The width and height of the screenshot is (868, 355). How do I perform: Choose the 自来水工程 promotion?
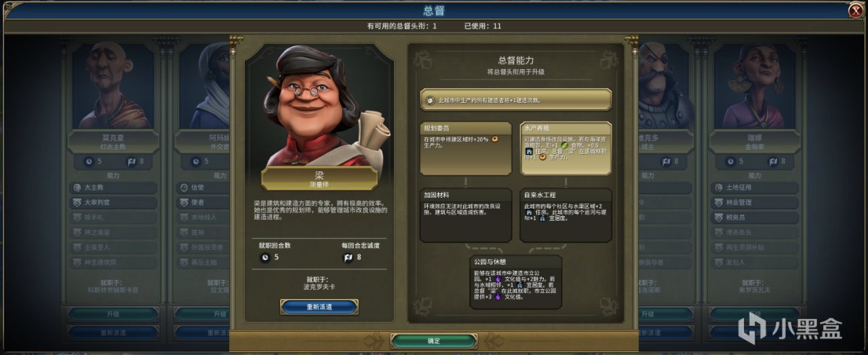566,215
